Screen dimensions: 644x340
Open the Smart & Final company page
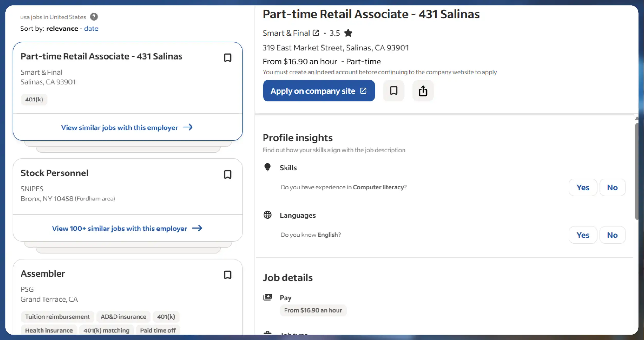pyautogui.click(x=286, y=33)
